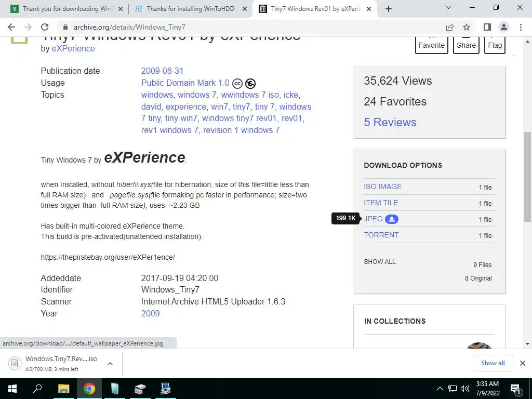The image size is (532, 399).
Task: Flag this item
Action: [x=495, y=45]
